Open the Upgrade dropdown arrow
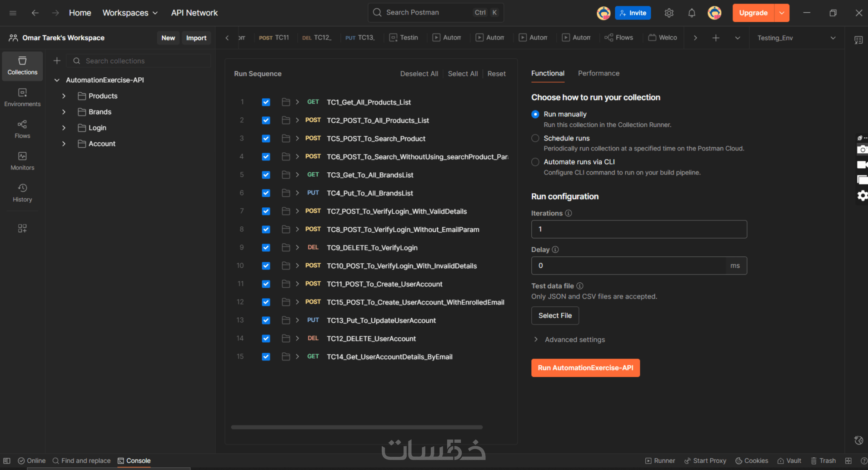The height and width of the screenshot is (470, 868). (x=782, y=13)
